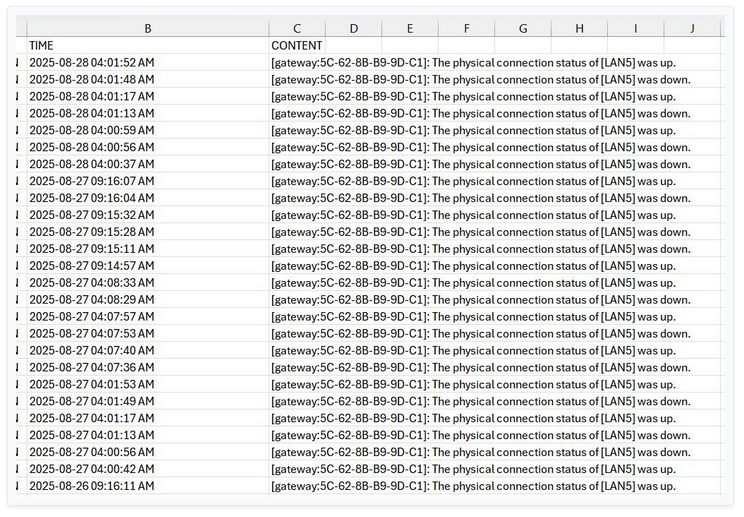Screen dimensions: 744x517
Task: Select the 2025-08-27 04:07:36 AM cell
Action: [148, 368]
